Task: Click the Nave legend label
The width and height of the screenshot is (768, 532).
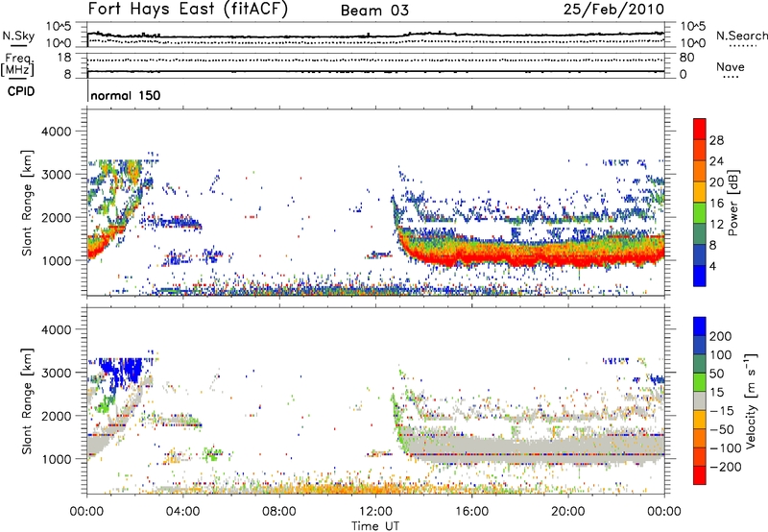Action: pos(731,66)
